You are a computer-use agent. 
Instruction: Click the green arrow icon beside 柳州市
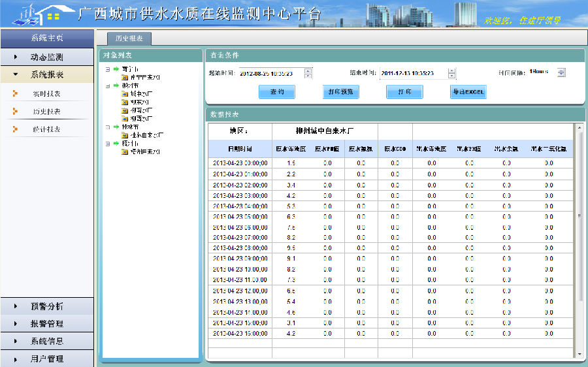coord(116,85)
